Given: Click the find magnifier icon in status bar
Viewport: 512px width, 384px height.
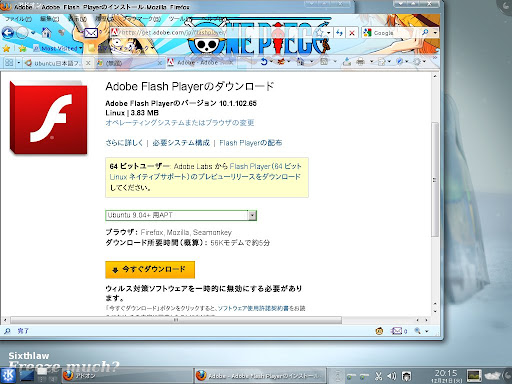Looking at the screenshot, I should (7, 331).
